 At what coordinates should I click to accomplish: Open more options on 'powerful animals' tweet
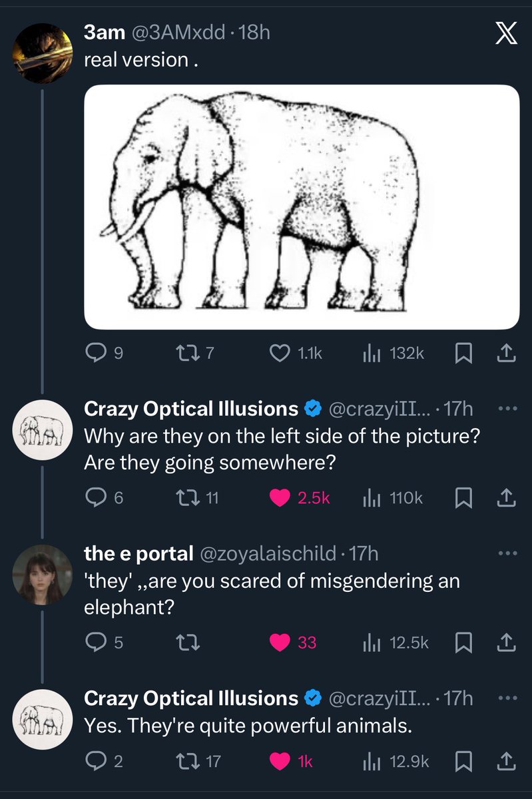tap(507, 698)
